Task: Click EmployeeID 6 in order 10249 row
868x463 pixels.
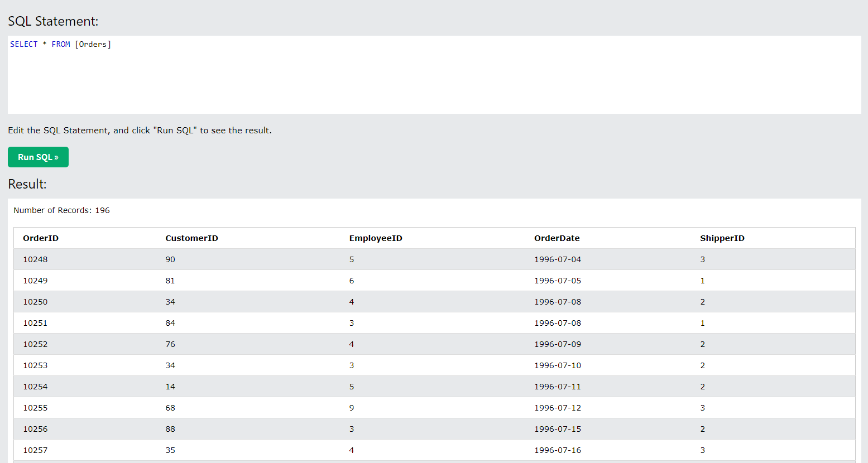Action: [x=352, y=281]
